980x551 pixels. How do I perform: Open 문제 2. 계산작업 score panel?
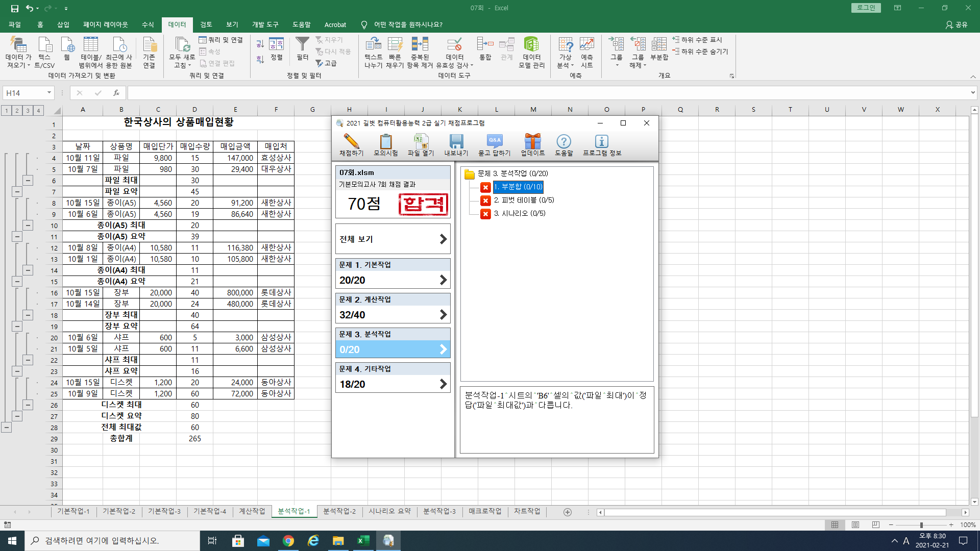click(393, 308)
